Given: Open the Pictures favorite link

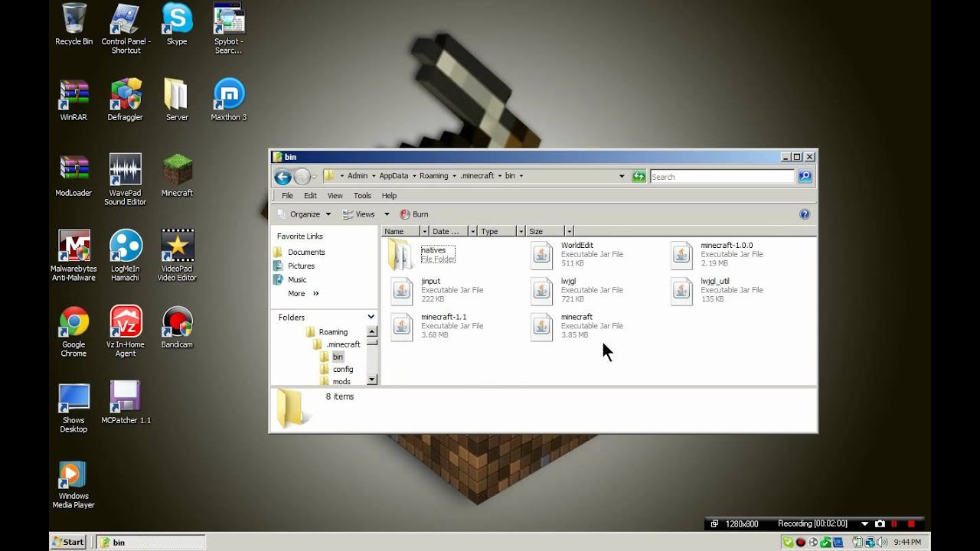Looking at the screenshot, I should [x=301, y=266].
